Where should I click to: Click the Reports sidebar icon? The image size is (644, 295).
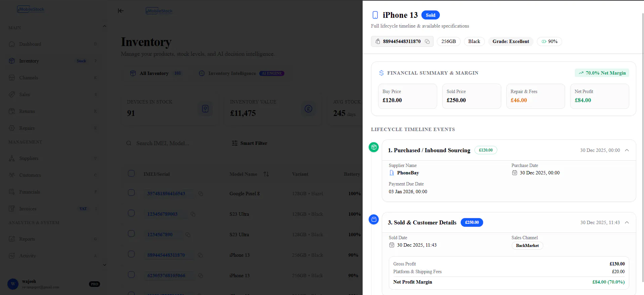[x=12, y=239]
